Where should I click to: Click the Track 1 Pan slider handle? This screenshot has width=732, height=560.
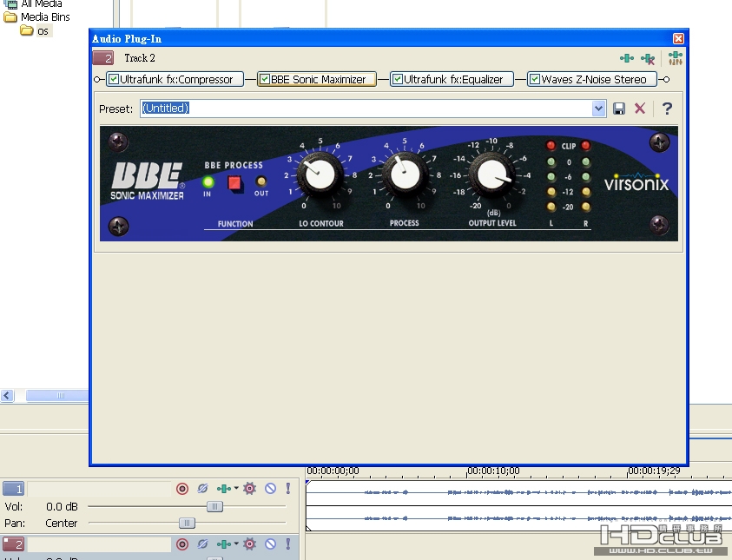coord(187,524)
